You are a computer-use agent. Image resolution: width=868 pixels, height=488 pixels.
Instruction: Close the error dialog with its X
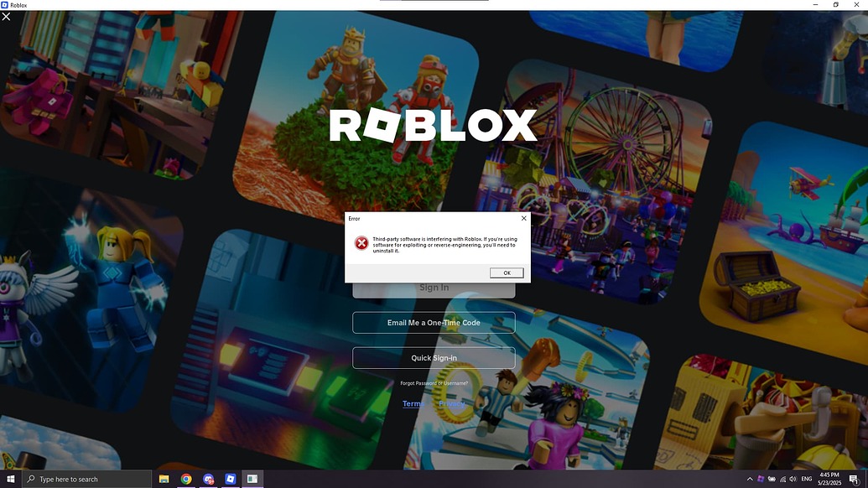click(523, 218)
